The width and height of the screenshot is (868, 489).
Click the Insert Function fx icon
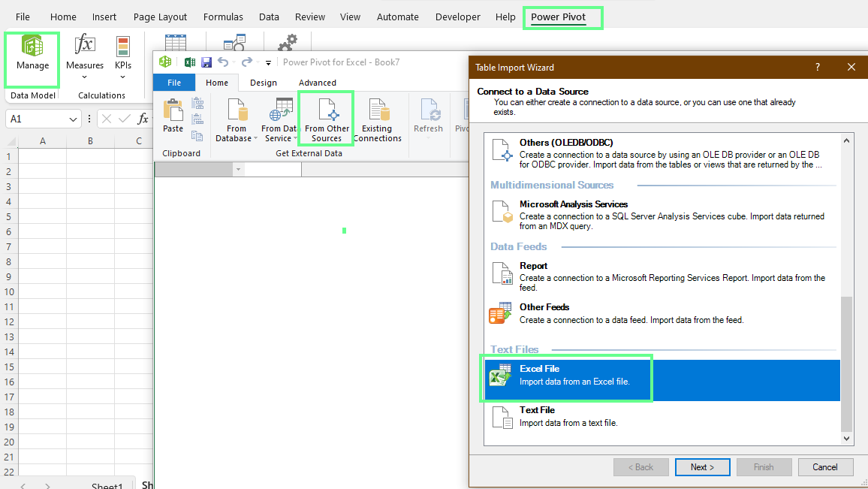[x=143, y=118]
